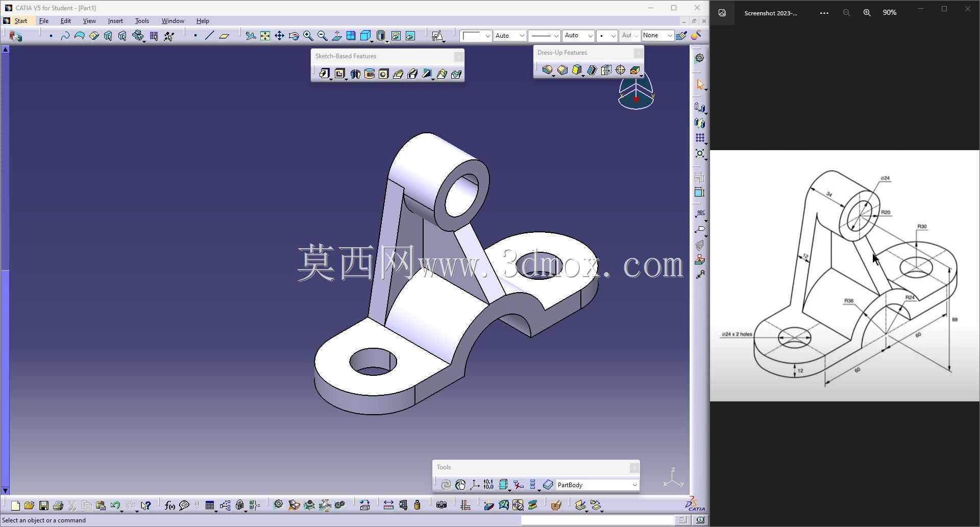Open the Window menu
This screenshot has width=980, height=527.
click(173, 21)
